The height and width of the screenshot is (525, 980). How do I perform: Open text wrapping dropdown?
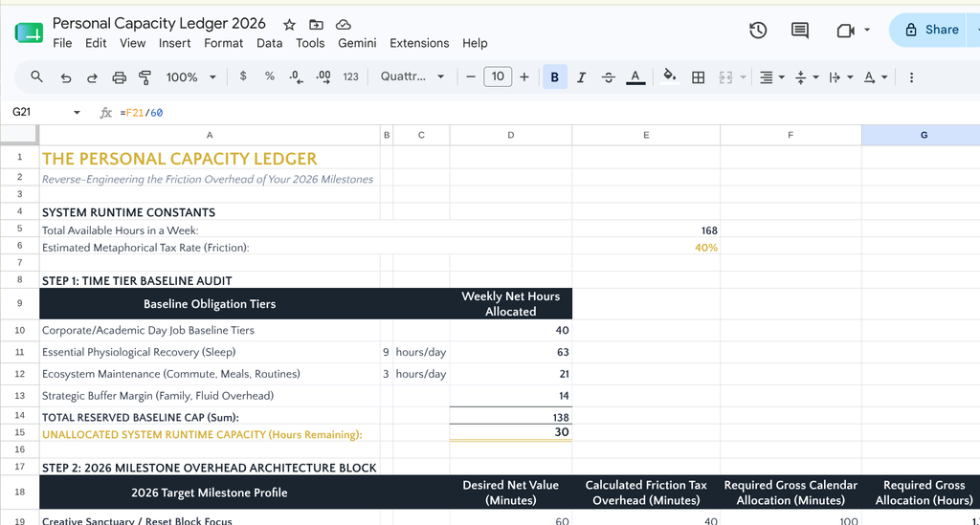pyautogui.click(x=840, y=77)
